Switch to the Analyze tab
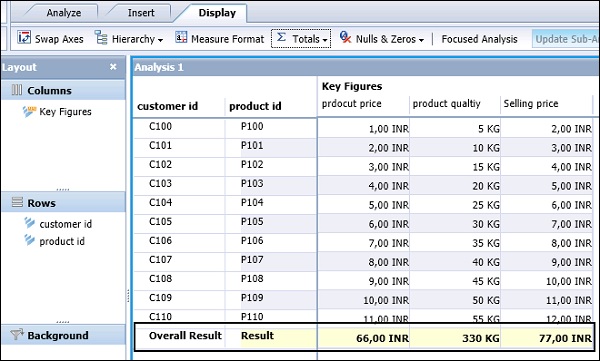The image size is (600, 361). pos(64,13)
